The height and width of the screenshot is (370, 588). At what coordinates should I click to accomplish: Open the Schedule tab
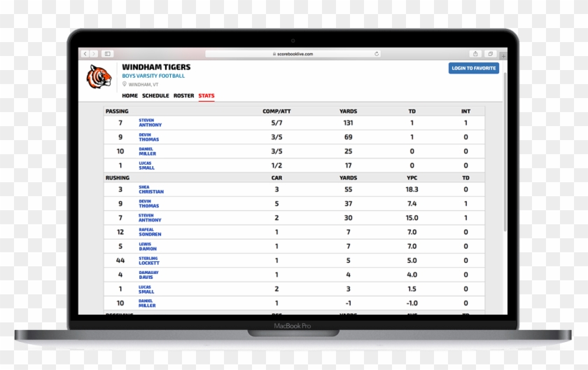[x=155, y=95]
